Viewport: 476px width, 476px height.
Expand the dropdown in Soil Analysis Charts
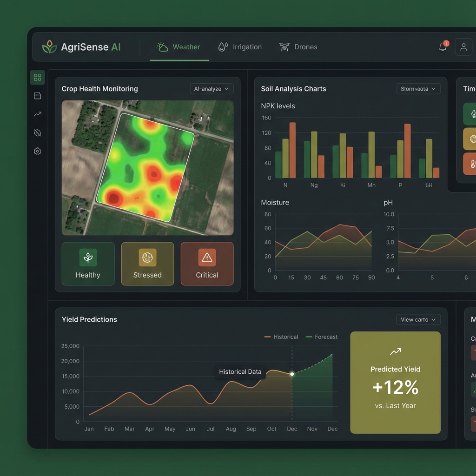(x=418, y=89)
